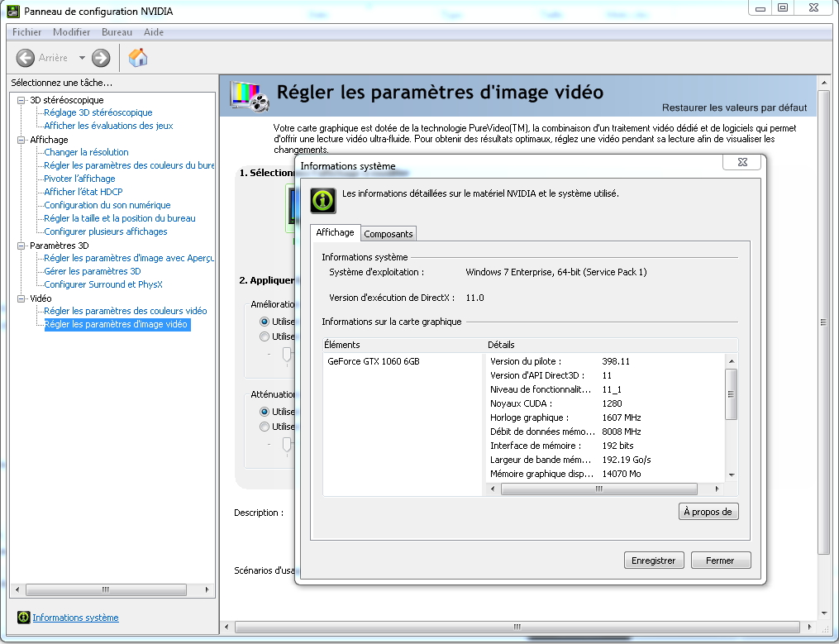The image size is (839, 644).
Task: Click the video image settings header icon
Action: click(x=249, y=96)
